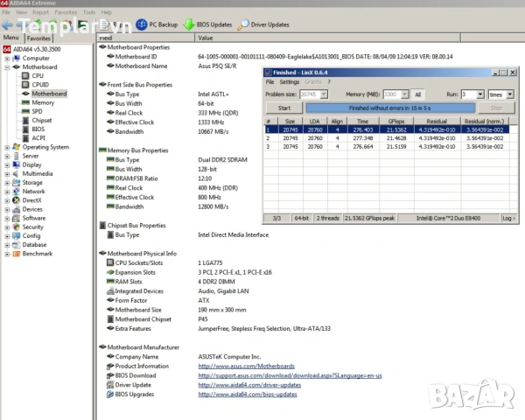The image size is (525, 420).
Task: Expand the Computer tree node
Action: (7, 59)
